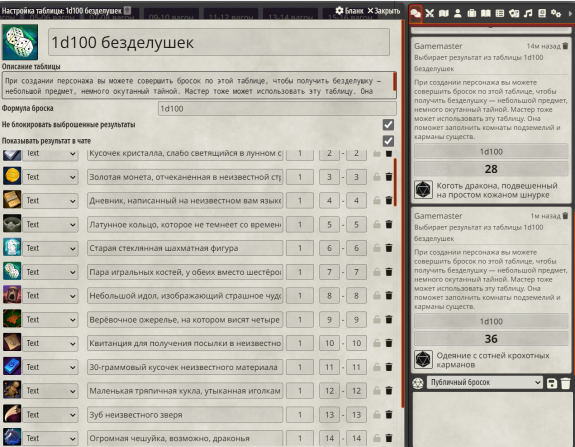Clear the chat log with trash icon
Image resolution: width=575 pixels, height=447 pixels.
(566, 383)
